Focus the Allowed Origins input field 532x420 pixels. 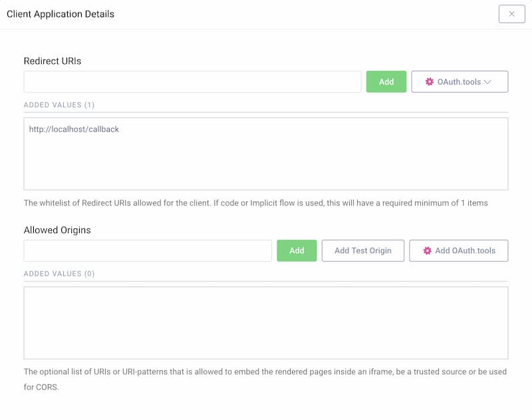tap(148, 251)
